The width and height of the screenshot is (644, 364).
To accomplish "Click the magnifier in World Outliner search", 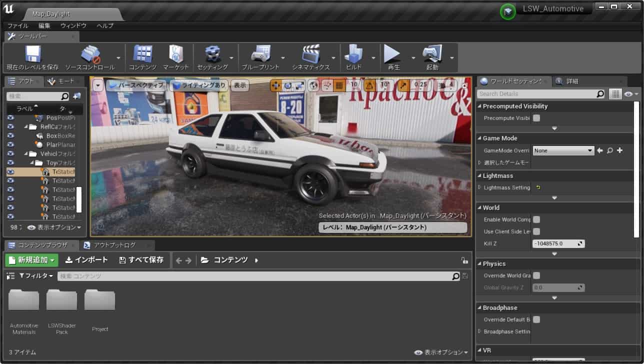I will [x=65, y=96].
